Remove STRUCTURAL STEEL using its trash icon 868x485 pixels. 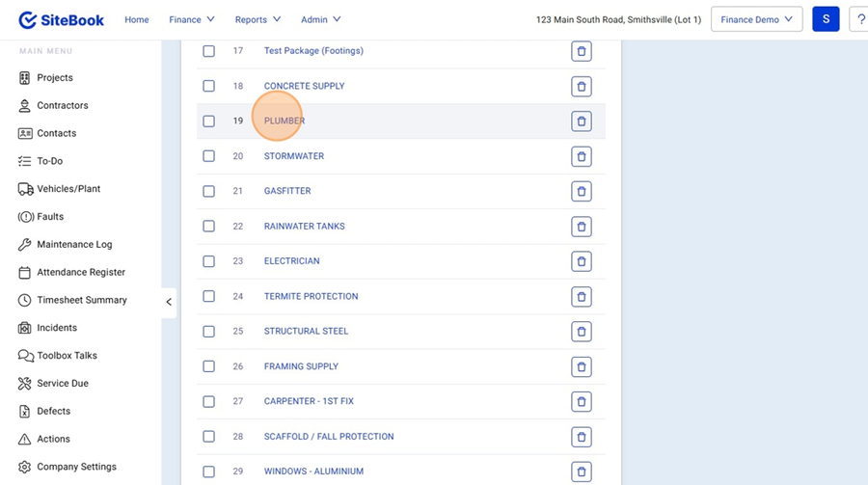tap(581, 332)
